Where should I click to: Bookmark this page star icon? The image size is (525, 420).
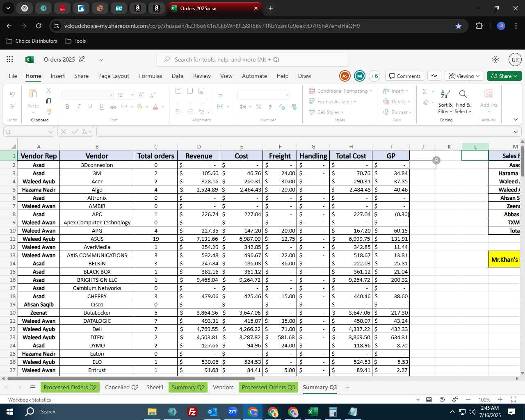[x=458, y=26]
